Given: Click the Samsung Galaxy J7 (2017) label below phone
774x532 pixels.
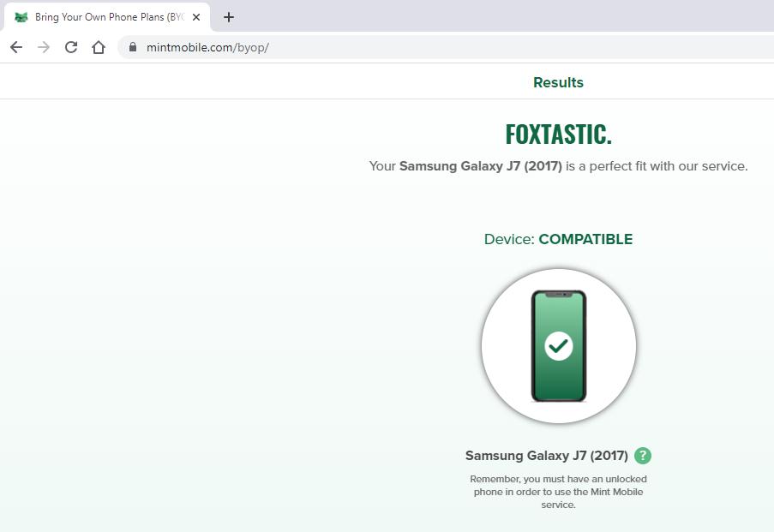Looking at the screenshot, I should pos(547,456).
